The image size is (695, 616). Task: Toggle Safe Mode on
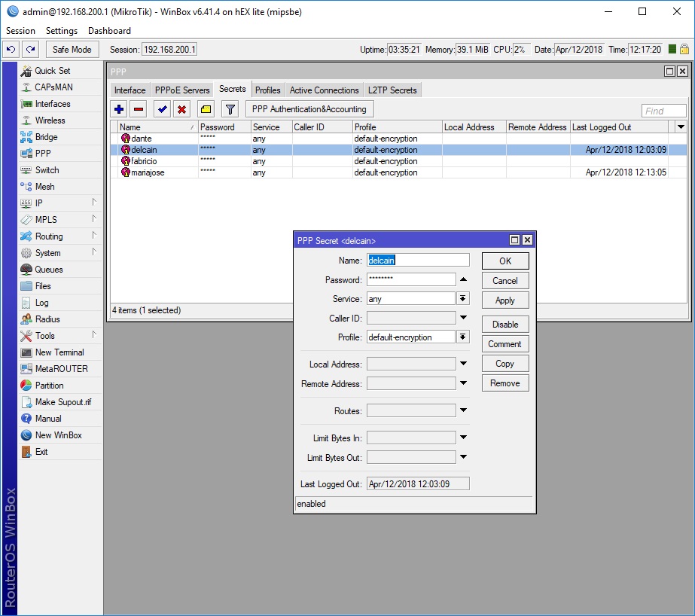(72, 50)
